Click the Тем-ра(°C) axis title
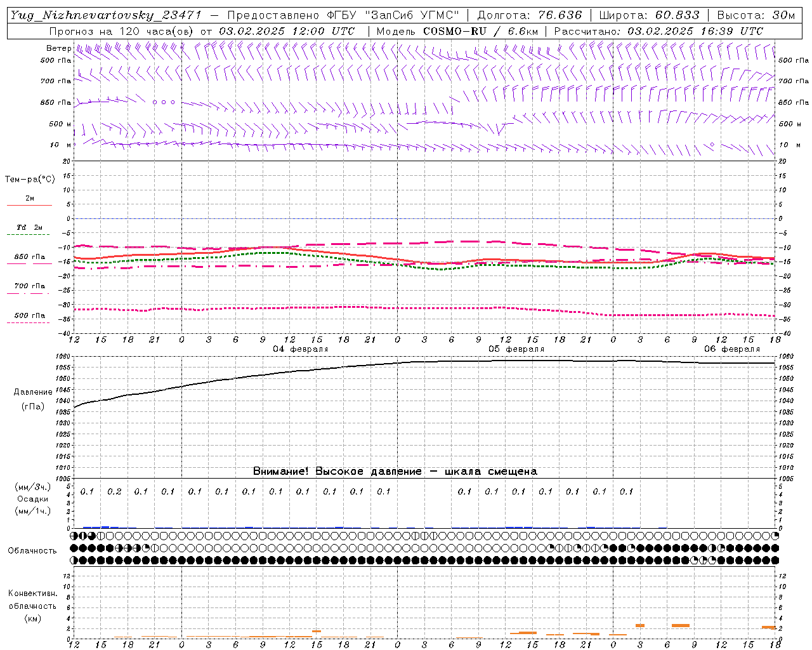 pyautogui.click(x=30, y=180)
